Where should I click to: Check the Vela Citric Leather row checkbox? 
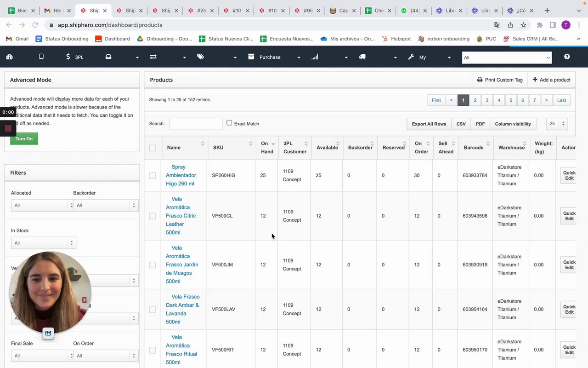(153, 216)
